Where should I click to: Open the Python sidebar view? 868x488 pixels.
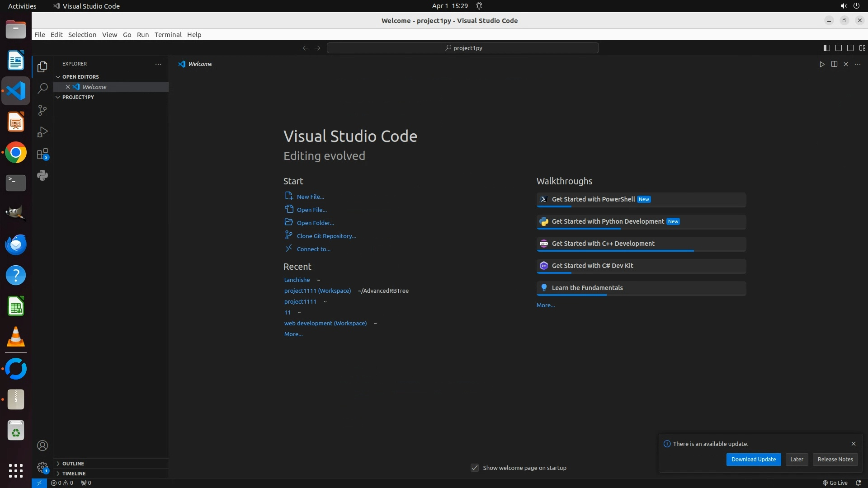(x=42, y=176)
